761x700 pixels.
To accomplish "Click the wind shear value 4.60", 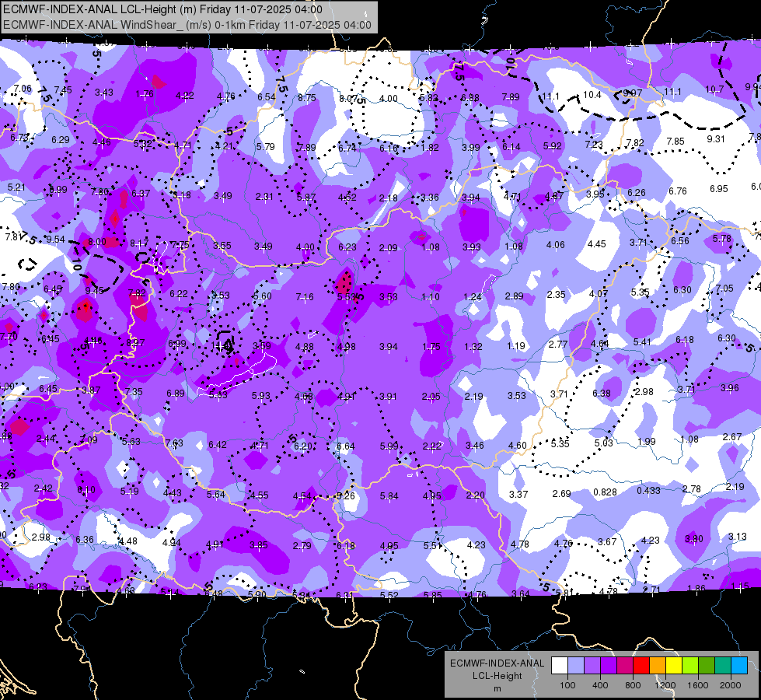I will [518, 446].
